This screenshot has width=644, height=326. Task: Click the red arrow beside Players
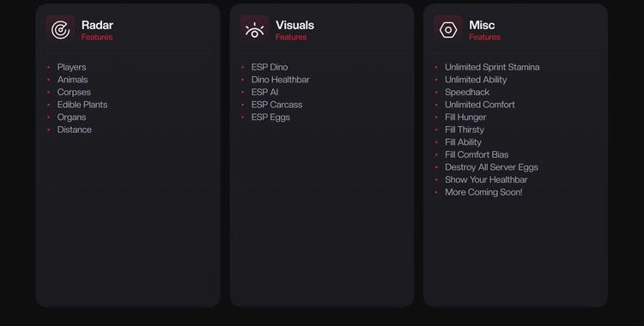pos(48,67)
